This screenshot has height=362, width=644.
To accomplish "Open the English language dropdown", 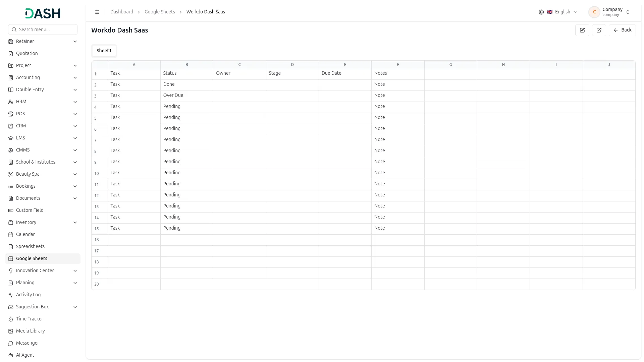I will tap(558, 12).
